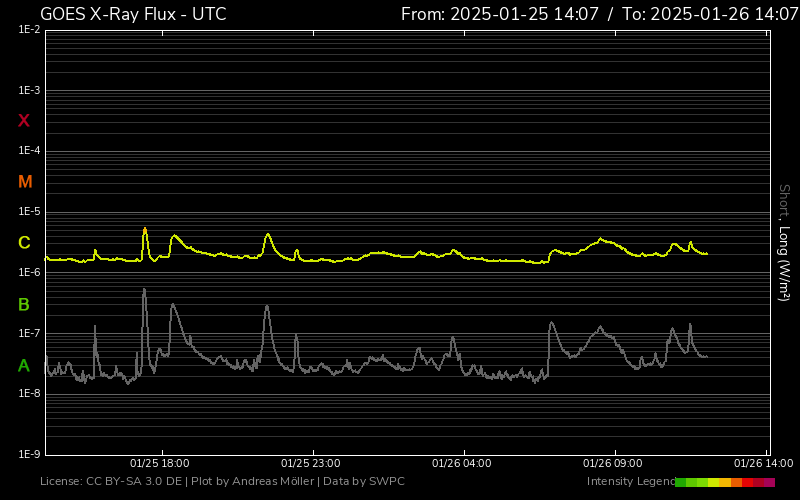Viewport: 800px width, 500px height.
Task: Click the Intensity Legend text
Action: tap(629, 482)
